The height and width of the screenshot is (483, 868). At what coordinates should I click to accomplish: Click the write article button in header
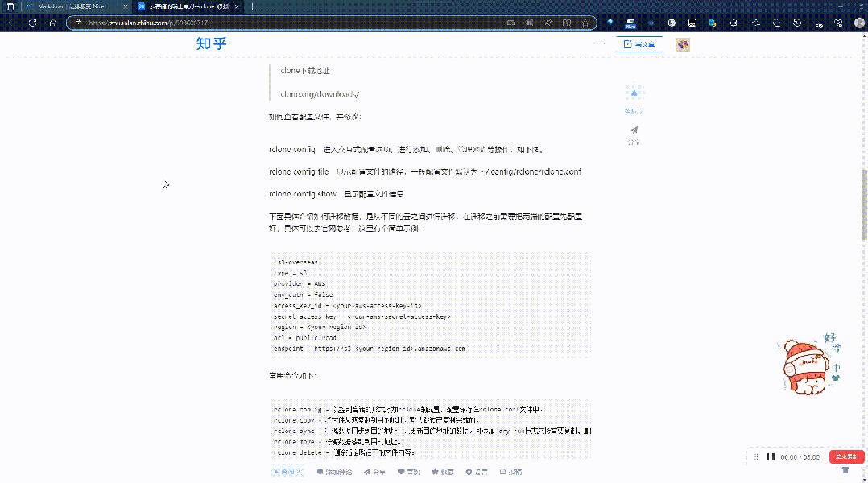pos(639,44)
